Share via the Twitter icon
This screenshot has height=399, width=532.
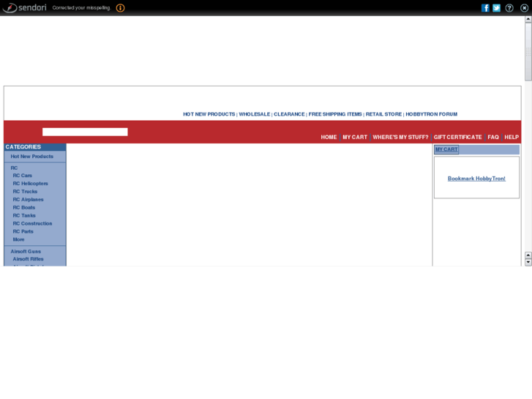coord(496,8)
